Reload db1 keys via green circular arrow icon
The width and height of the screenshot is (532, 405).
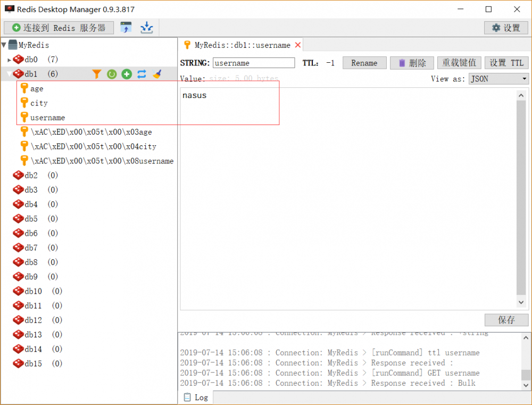[x=111, y=74]
